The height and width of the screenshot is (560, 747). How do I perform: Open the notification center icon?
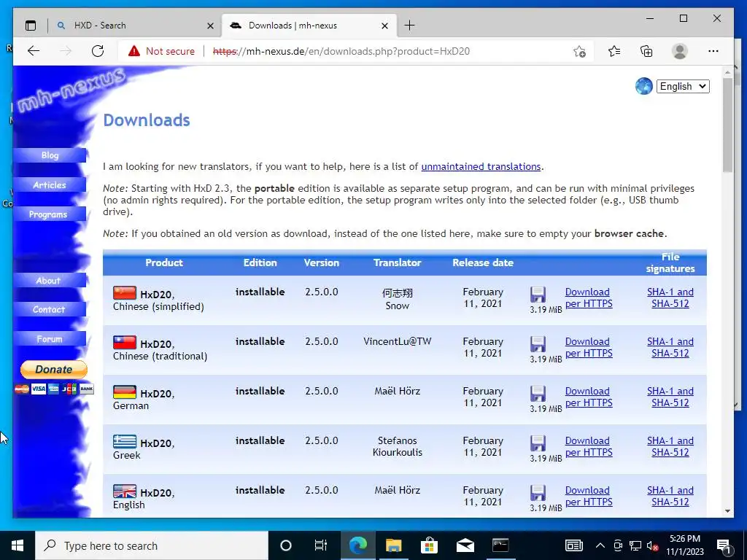723,545
